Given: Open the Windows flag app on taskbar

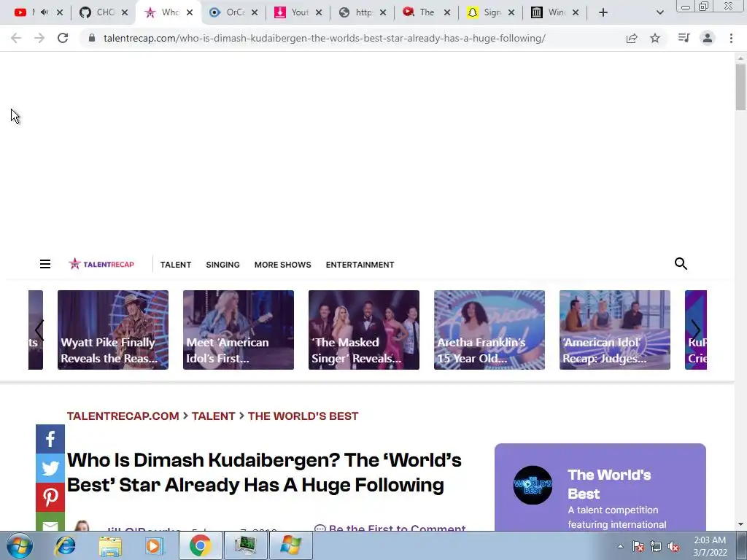Looking at the screenshot, I should coord(290,545).
